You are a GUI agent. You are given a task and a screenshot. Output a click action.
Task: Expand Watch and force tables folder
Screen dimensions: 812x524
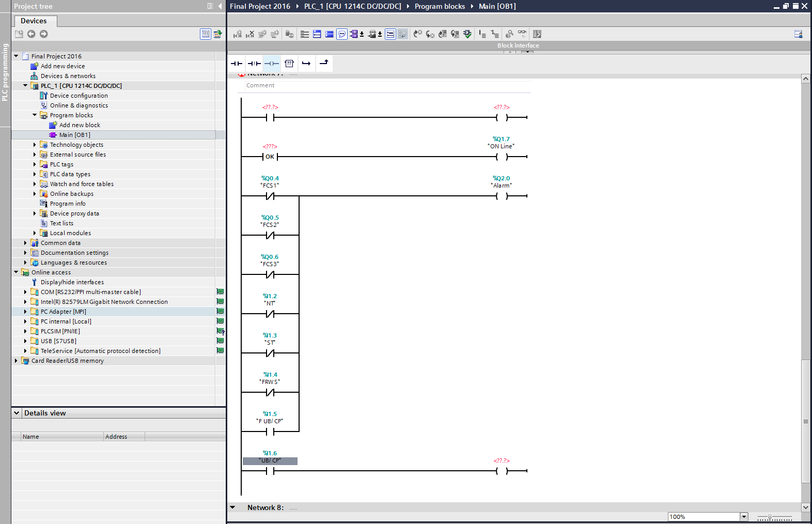[x=35, y=184]
